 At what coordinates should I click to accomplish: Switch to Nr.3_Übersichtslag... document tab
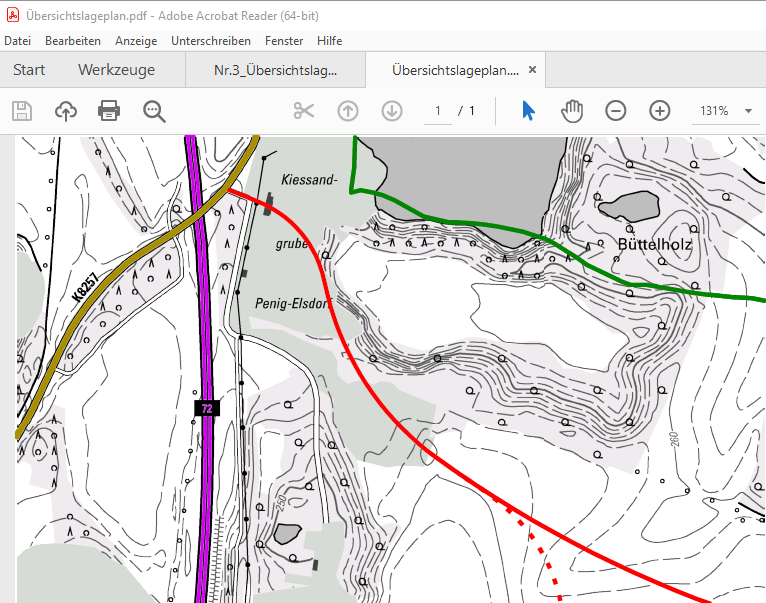tap(276, 70)
